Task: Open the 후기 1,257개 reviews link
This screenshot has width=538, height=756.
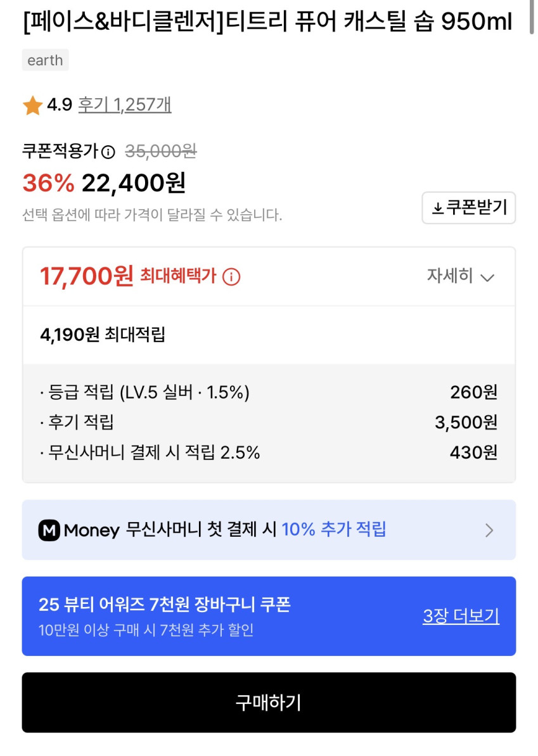Action: click(124, 105)
